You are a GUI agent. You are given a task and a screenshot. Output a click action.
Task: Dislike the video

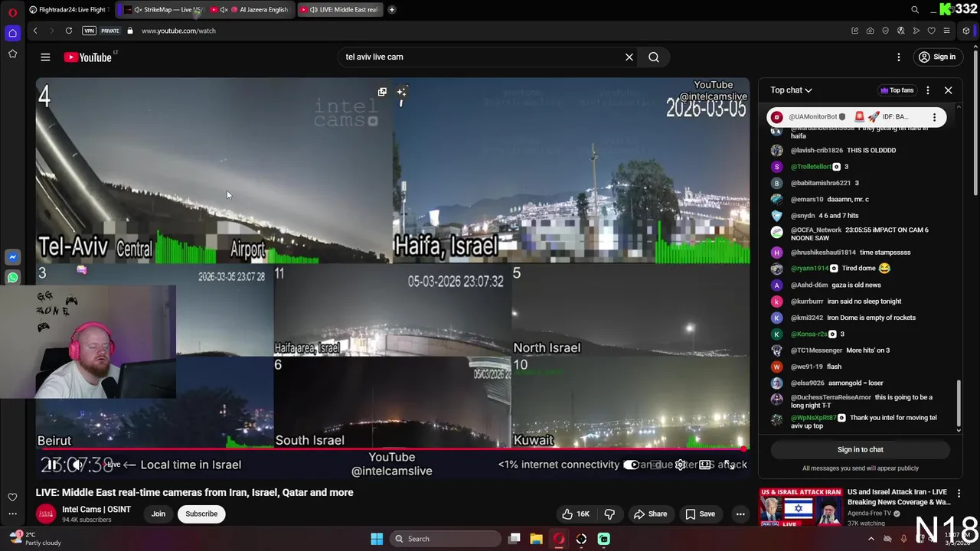coord(609,514)
